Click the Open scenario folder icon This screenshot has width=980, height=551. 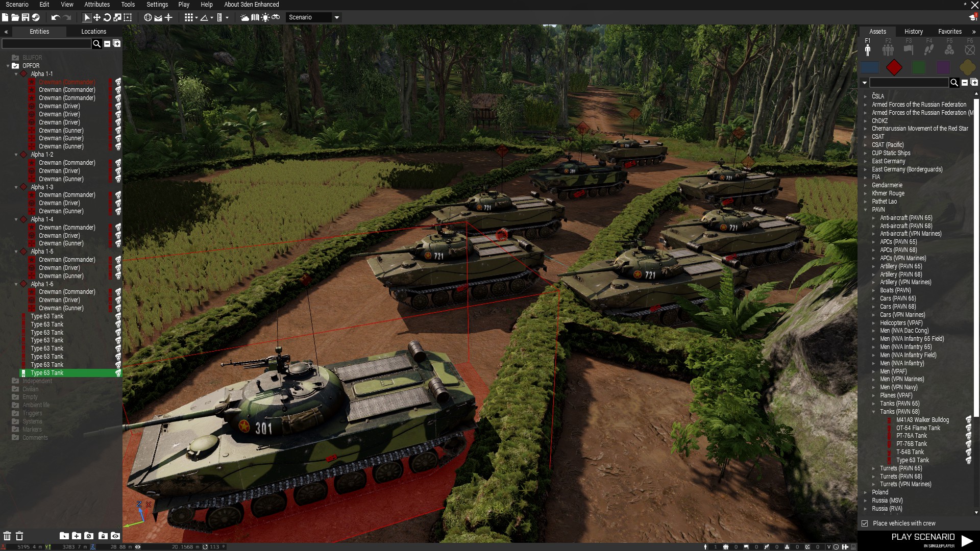click(15, 17)
